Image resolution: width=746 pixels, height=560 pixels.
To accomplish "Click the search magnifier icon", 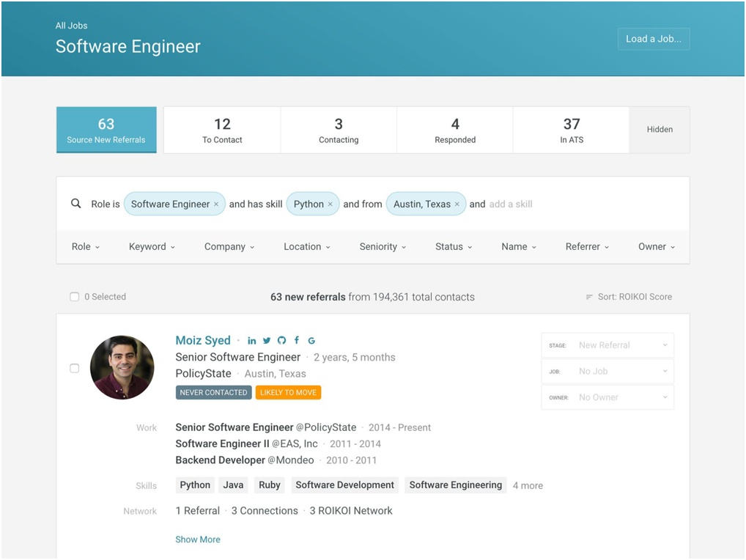I will tap(75, 204).
